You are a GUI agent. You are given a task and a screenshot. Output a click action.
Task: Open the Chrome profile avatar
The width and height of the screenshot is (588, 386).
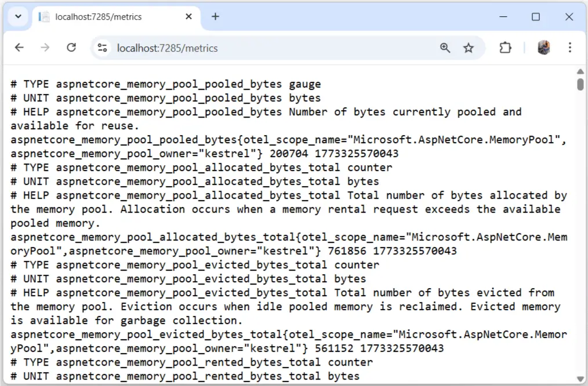[544, 48]
